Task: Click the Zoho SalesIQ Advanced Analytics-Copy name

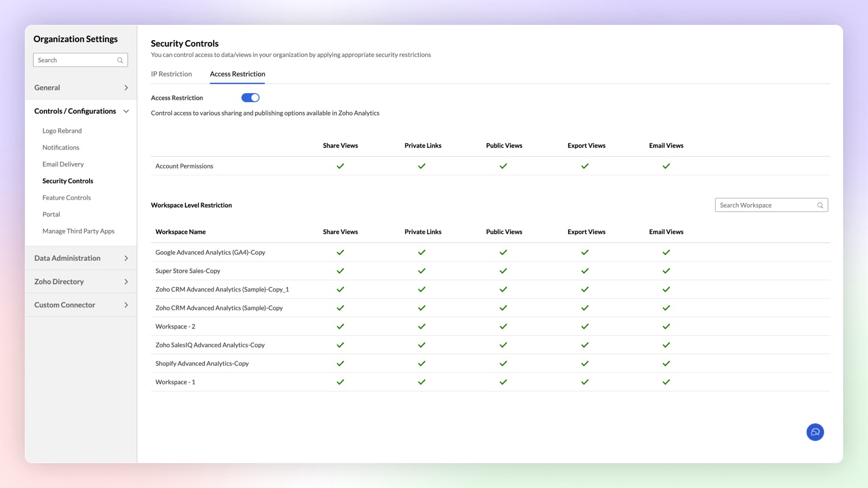Action: click(210, 345)
